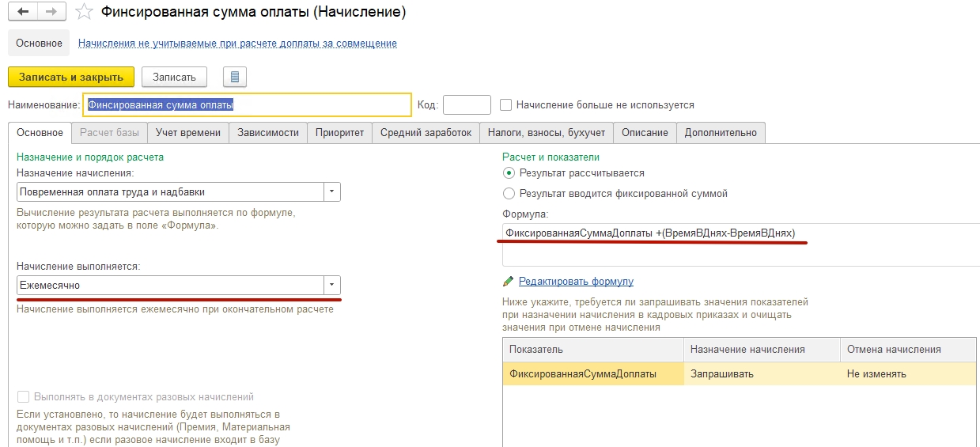Open link about начисления при доплате за совмещение
The width and height of the screenshot is (980, 447).
point(237,44)
